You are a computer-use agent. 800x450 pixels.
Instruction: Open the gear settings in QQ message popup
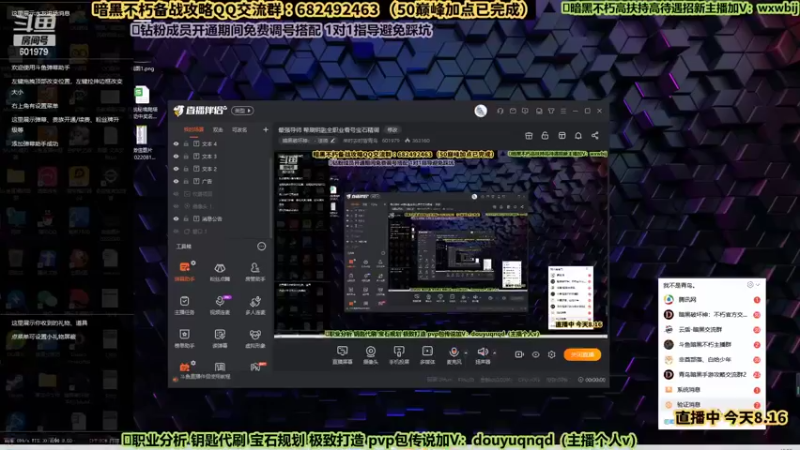750,285
